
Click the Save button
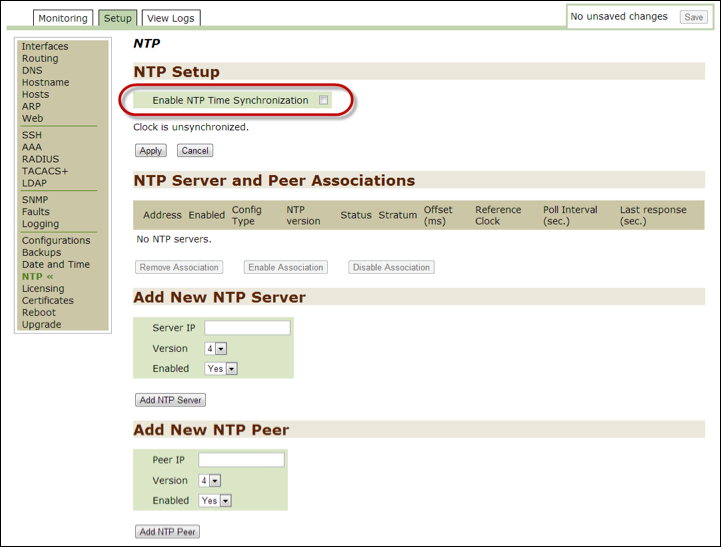[x=693, y=17]
